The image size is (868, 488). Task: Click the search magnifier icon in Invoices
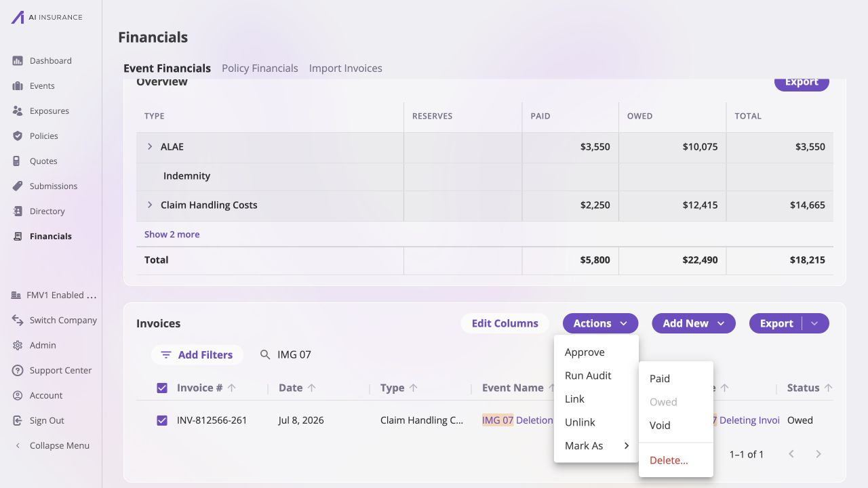[265, 354]
